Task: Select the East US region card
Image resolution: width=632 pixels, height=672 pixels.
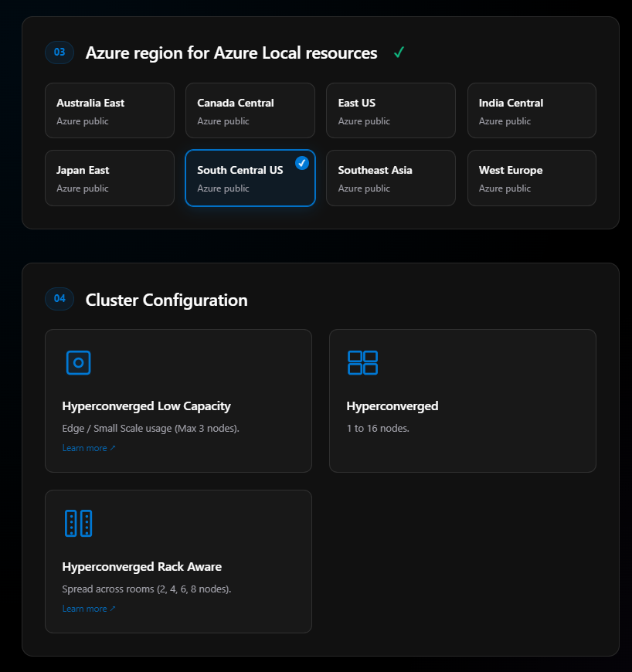Action: 390,110
